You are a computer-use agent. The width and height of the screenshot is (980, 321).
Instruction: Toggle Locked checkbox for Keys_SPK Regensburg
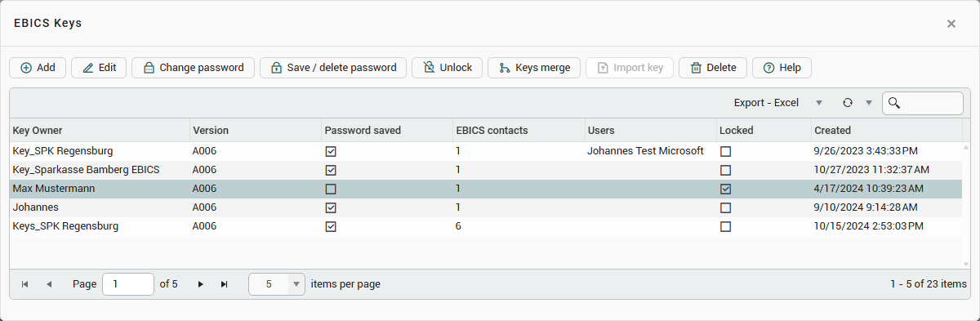coord(725,226)
